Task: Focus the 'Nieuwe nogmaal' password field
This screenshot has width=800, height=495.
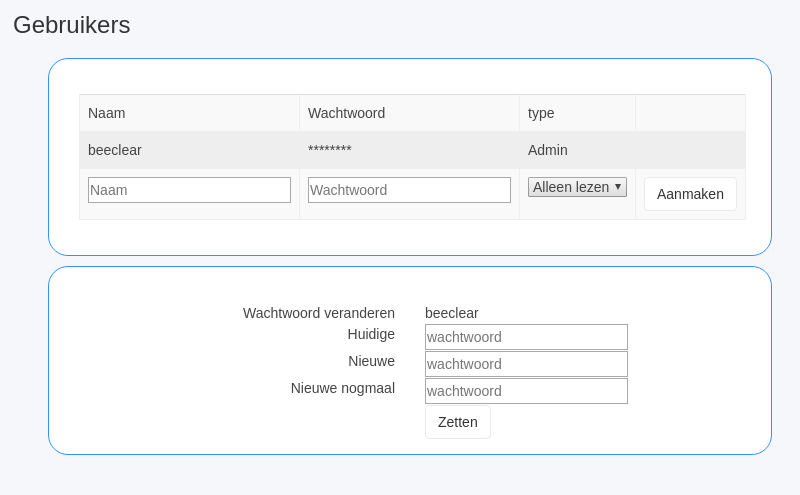Action: coord(526,391)
